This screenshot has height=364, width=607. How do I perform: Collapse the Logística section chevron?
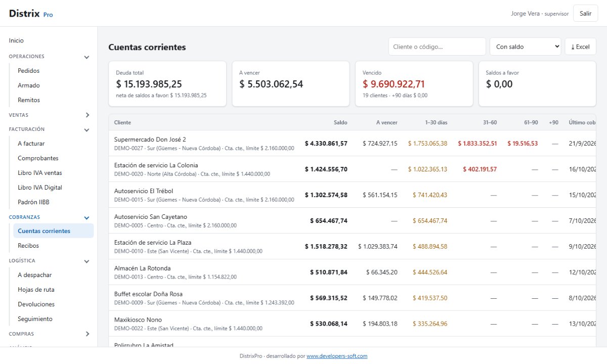coord(86,261)
